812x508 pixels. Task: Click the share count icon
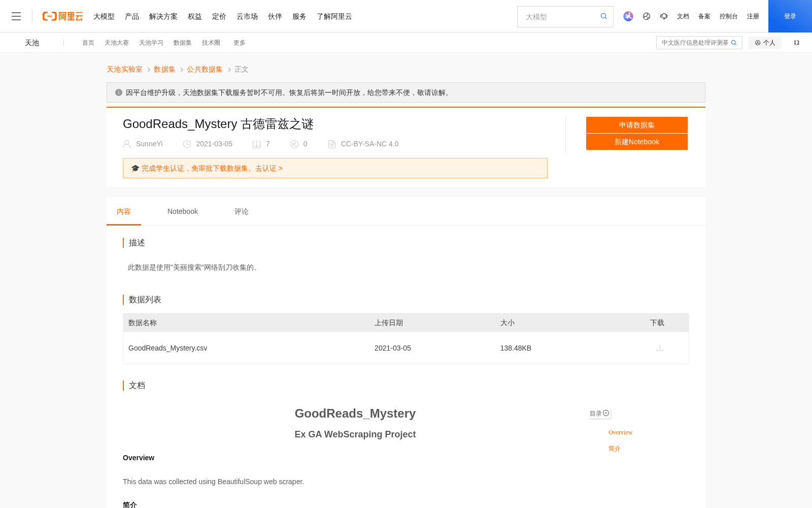point(294,144)
